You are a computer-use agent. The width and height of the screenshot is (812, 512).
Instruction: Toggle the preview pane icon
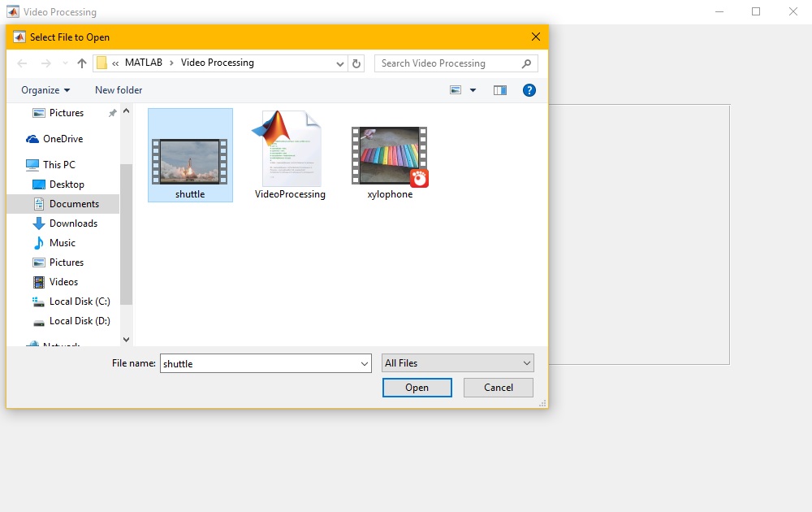pyautogui.click(x=500, y=90)
